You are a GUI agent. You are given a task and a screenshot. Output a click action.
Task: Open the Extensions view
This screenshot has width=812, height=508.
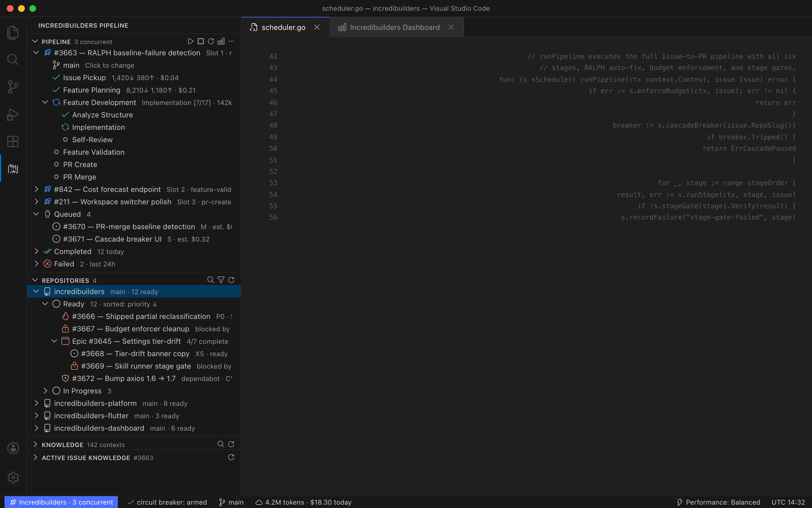(x=13, y=141)
